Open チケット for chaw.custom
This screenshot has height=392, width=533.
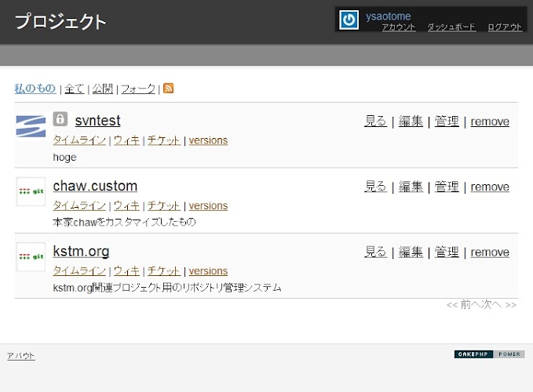click(164, 205)
